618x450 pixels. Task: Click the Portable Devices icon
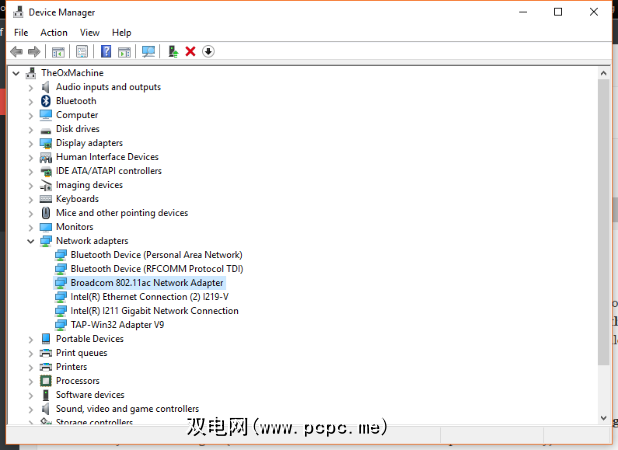tap(46, 338)
